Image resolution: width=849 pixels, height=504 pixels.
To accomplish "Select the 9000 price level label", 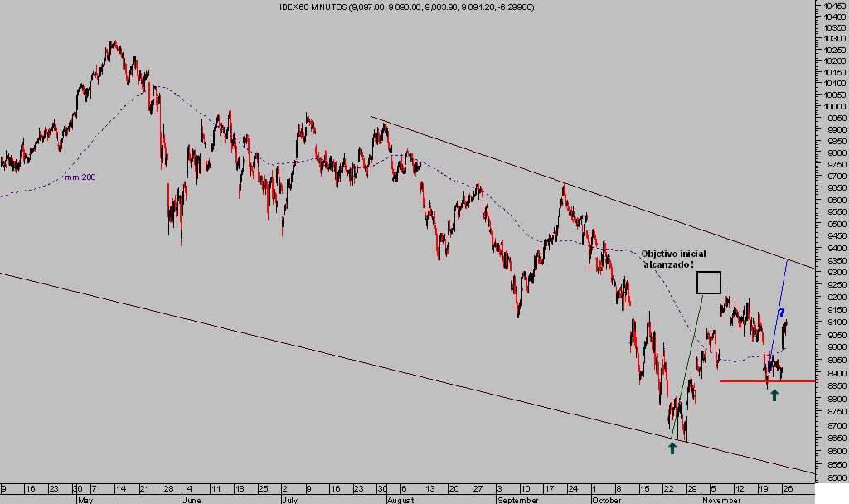I will pyautogui.click(x=834, y=347).
